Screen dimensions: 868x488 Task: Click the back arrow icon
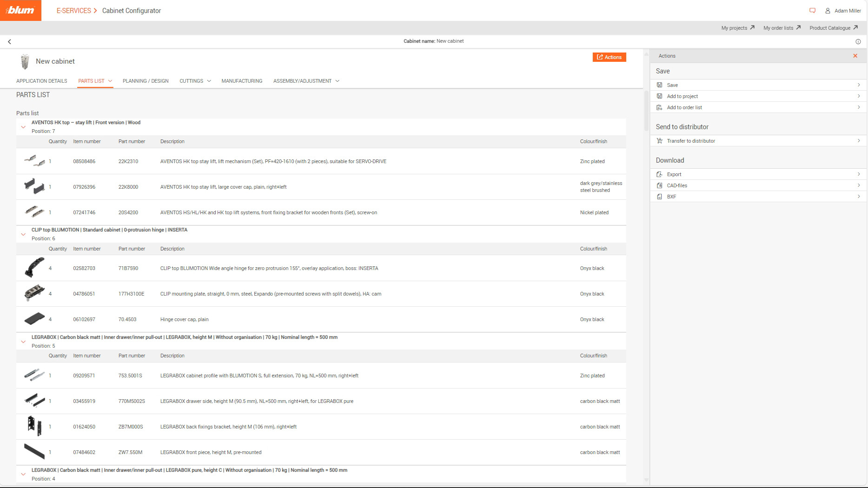pos(9,42)
